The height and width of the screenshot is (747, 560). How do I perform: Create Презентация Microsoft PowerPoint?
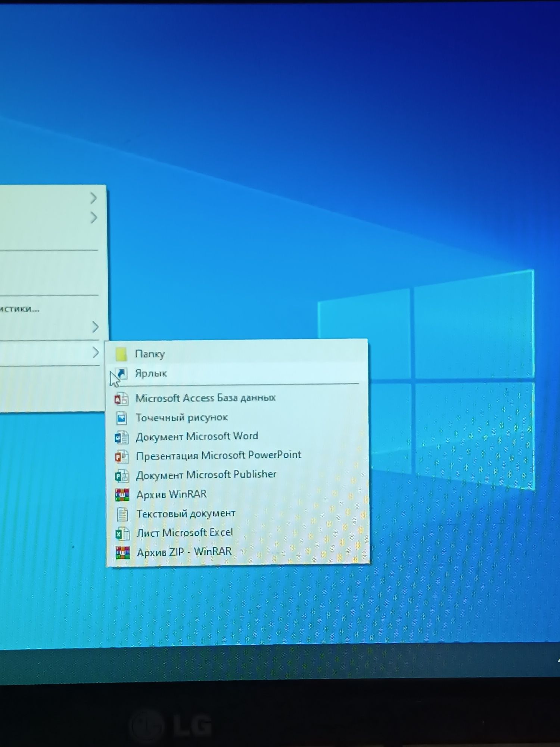coord(237,456)
